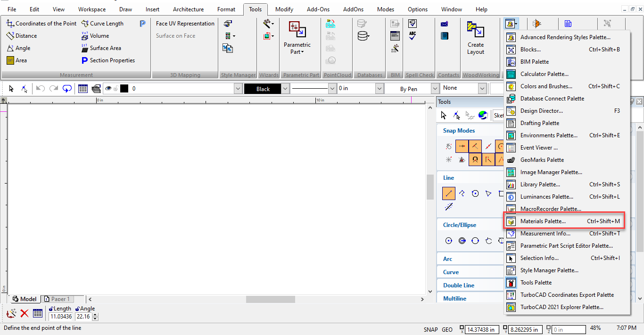This screenshot has width=644, height=335.
Task: Click the Face UV Representation button
Action: (185, 24)
